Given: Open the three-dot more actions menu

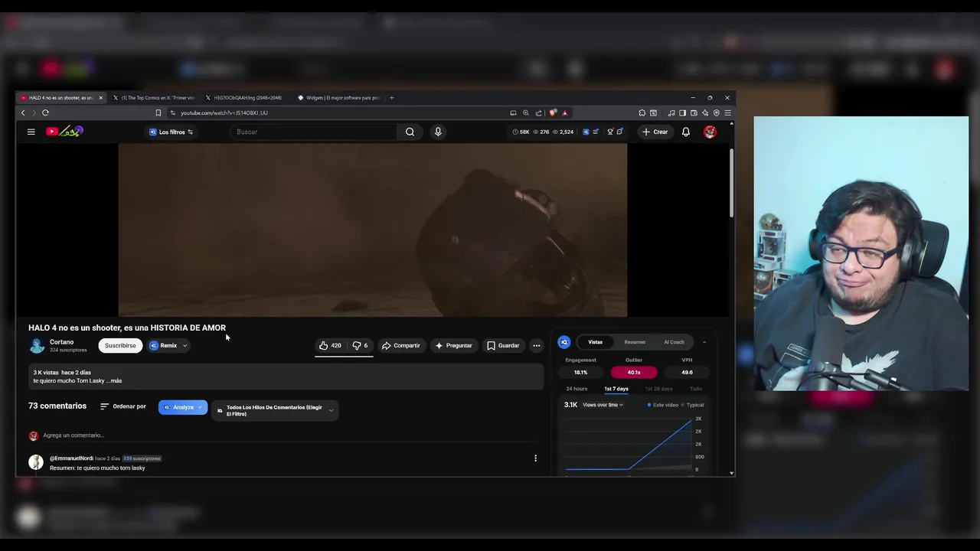Looking at the screenshot, I should [536, 345].
